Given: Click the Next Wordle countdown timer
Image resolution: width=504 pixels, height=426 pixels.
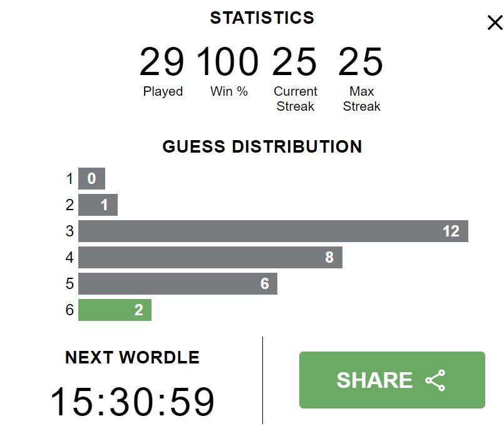Looking at the screenshot, I should tap(133, 402).
